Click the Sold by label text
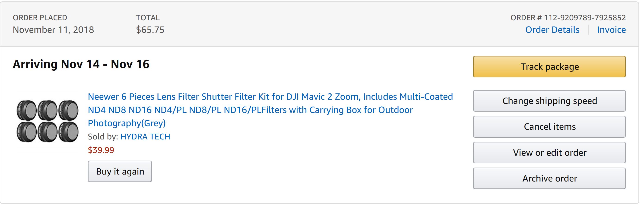This screenshot has width=644, height=208. 103,137
